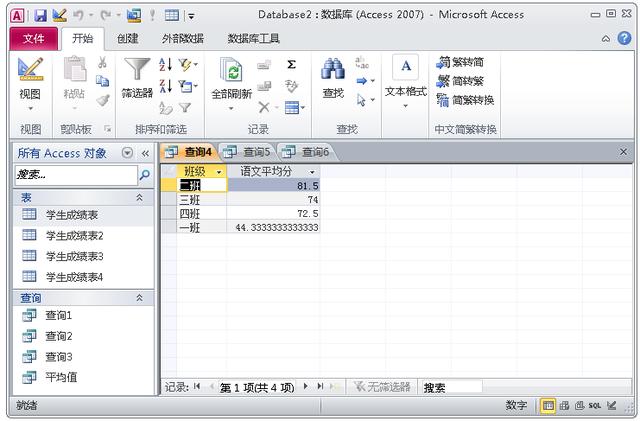Viewport: 640px width, 421px height.
Task: Collapse the 查询 queries group
Action: (139, 298)
